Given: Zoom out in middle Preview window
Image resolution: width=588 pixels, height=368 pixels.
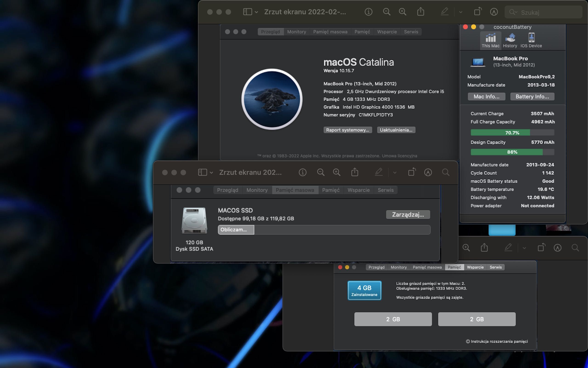Looking at the screenshot, I should (x=321, y=172).
